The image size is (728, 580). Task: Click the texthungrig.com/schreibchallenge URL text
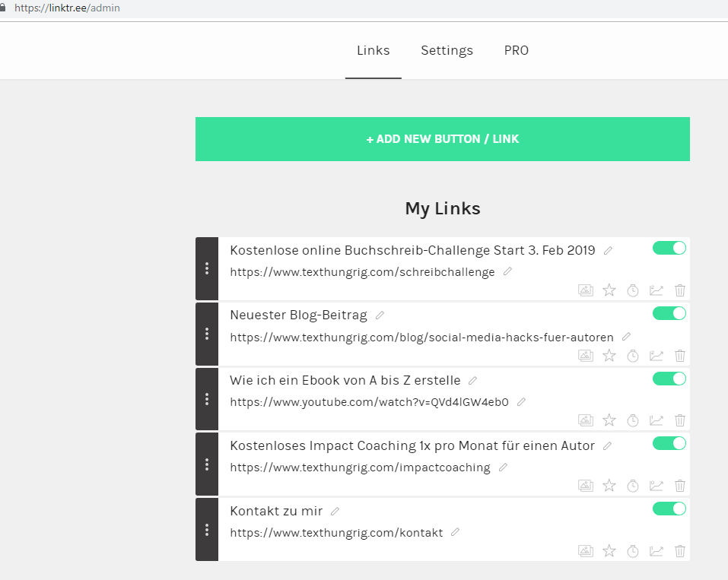[362, 272]
